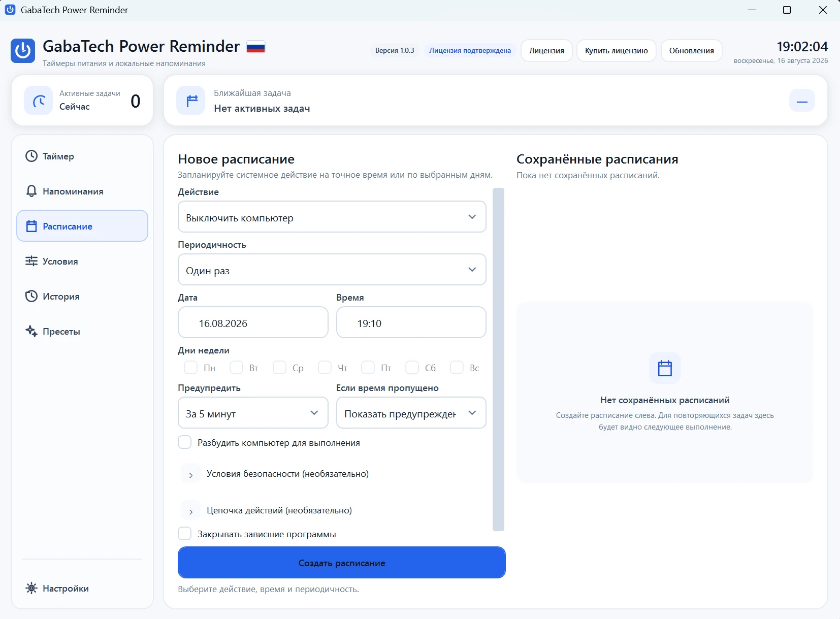Toggle the Вт weekday checkbox
Image resolution: width=840 pixels, height=619 pixels.
click(237, 367)
